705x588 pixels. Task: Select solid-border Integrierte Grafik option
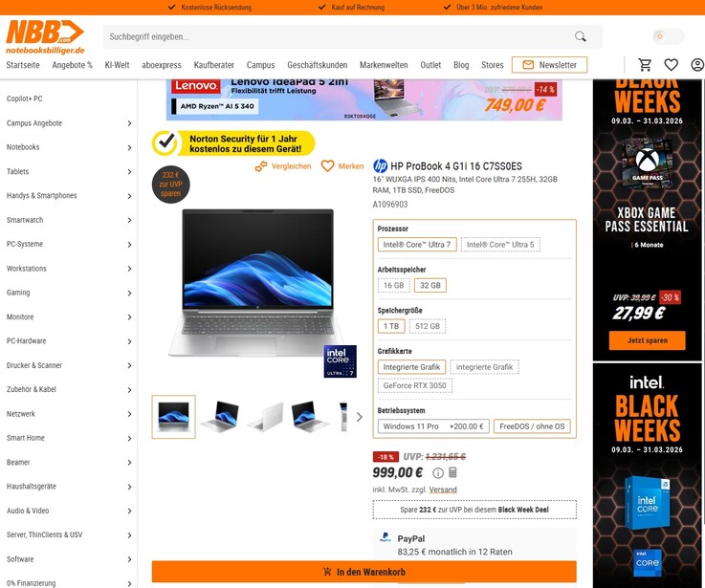411,367
